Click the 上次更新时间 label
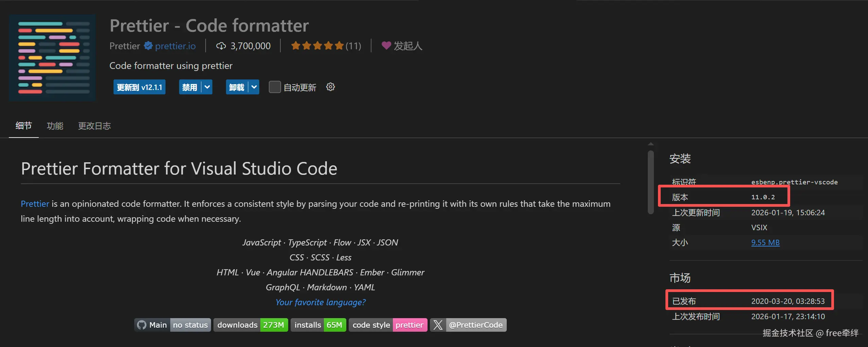 (696, 213)
